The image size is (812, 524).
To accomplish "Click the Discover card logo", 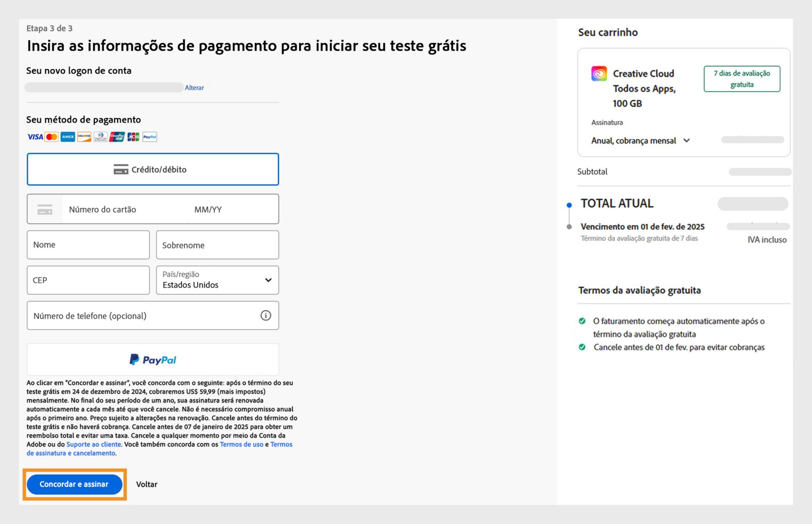I will (x=84, y=137).
